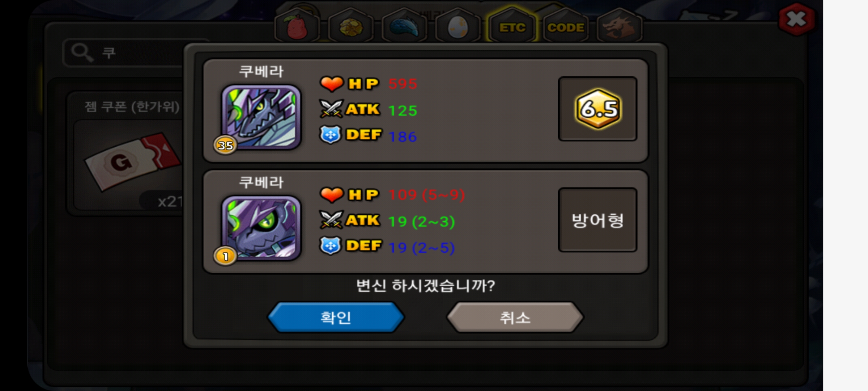Tap the magnifying glass search icon
The height and width of the screenshot is (391, 868).
[x=82, y=53]
